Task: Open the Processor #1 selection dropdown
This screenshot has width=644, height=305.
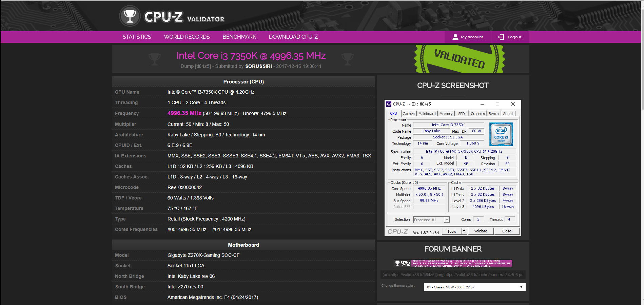Action: click(x=431, y=220)
